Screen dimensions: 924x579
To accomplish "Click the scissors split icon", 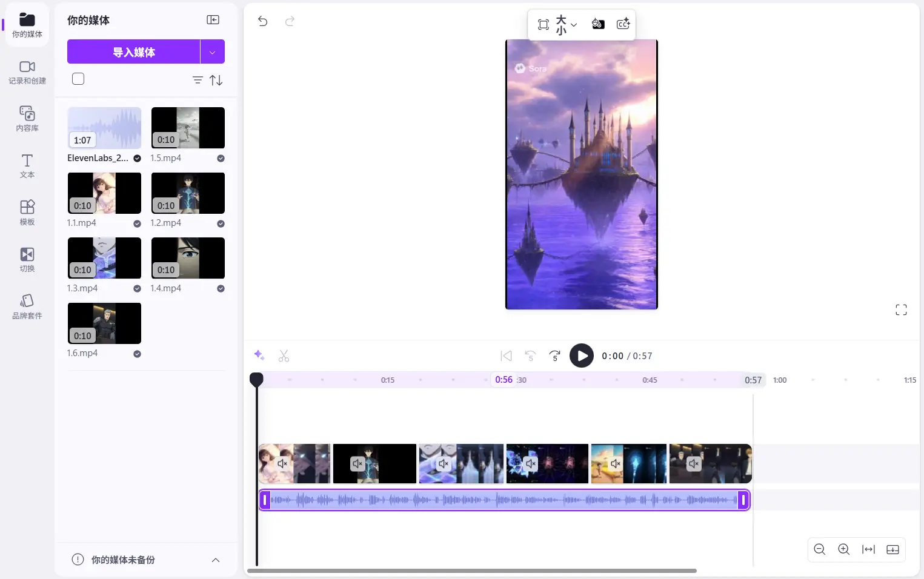I will 284,356.
